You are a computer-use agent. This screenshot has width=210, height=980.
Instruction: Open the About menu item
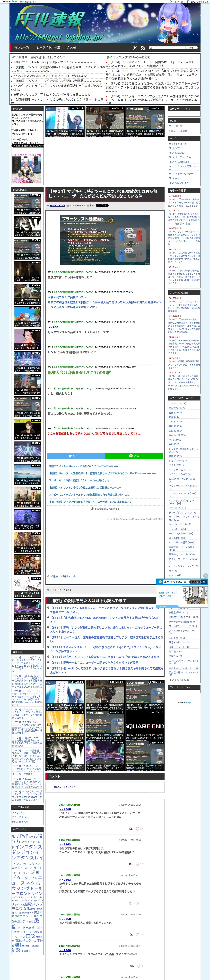click(x=72, y=48)
